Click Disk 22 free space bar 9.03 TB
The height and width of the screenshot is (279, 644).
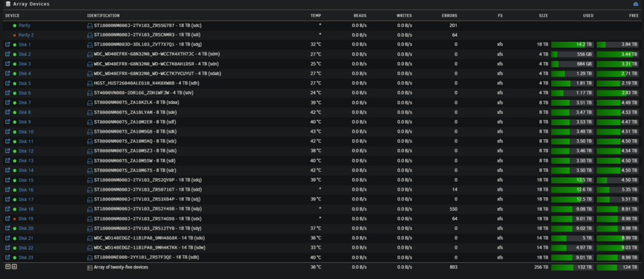pos(618,248)
